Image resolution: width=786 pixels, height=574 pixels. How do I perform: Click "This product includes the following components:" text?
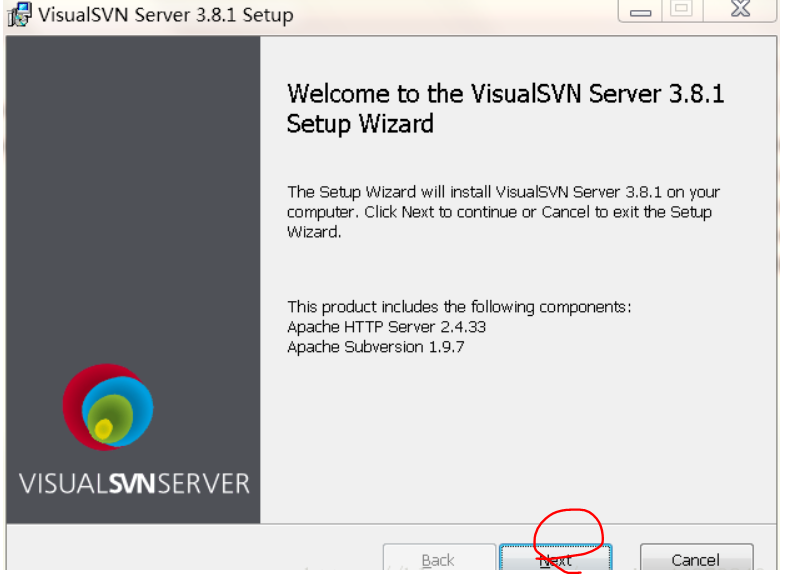coord(459,306)
